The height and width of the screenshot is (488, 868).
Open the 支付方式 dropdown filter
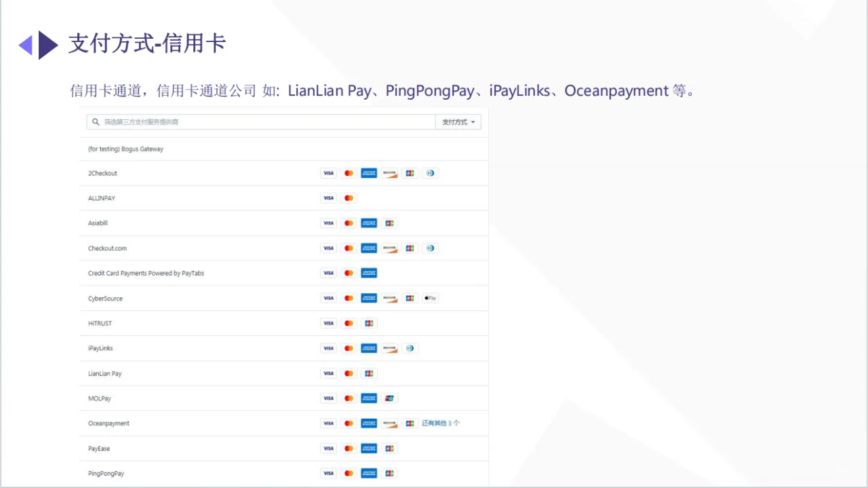pyautogui.click(x=458, y=122)
